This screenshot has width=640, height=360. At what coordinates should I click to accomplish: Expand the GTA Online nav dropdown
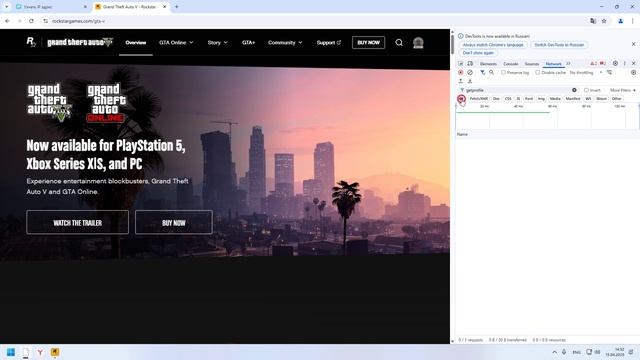click(x=176, y=42)
